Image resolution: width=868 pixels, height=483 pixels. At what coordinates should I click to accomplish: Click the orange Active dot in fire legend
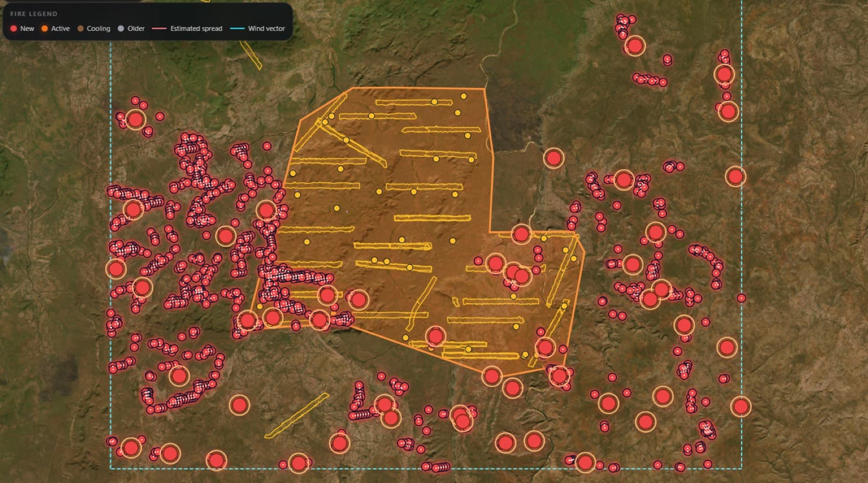[x=44, y=28]
